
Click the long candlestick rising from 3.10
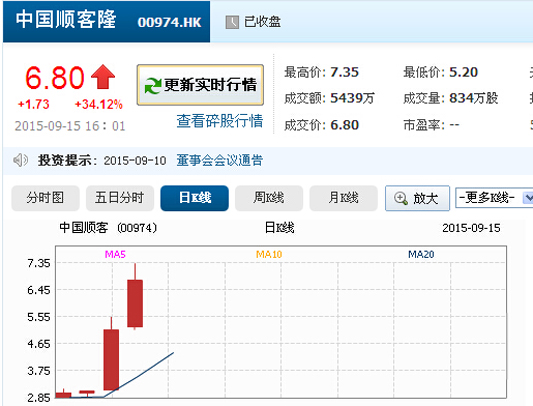[x=111, y=359]
